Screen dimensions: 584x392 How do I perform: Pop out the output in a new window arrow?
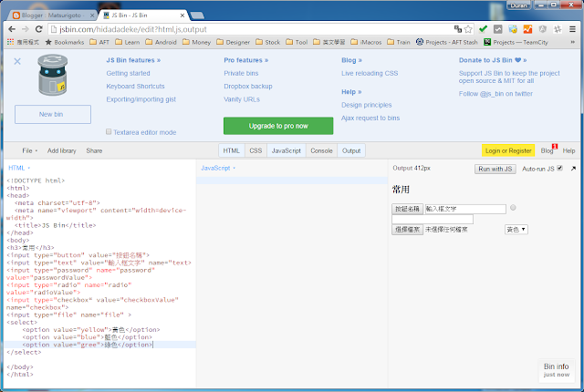[573, 169]
